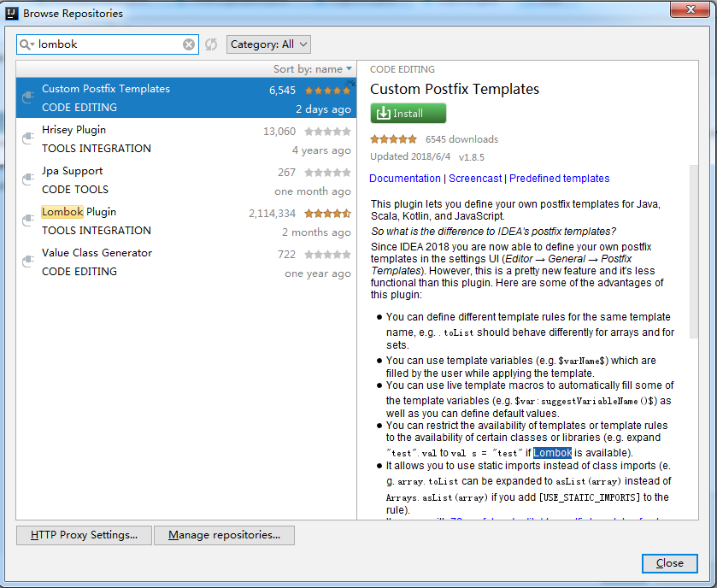Viewport: 717px width, 588px height.
Task: Click the 2,114,334 download count
Action: click(272, 214)
